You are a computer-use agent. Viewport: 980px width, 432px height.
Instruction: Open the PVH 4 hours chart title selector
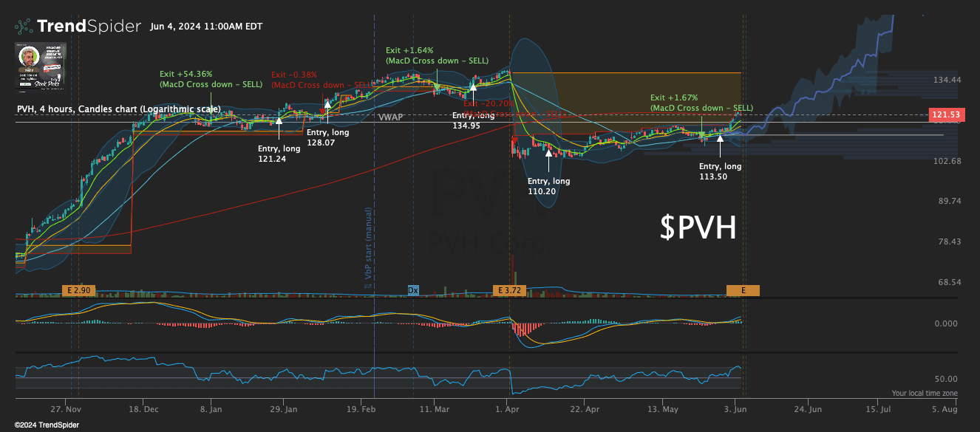(x=117, y=109)
